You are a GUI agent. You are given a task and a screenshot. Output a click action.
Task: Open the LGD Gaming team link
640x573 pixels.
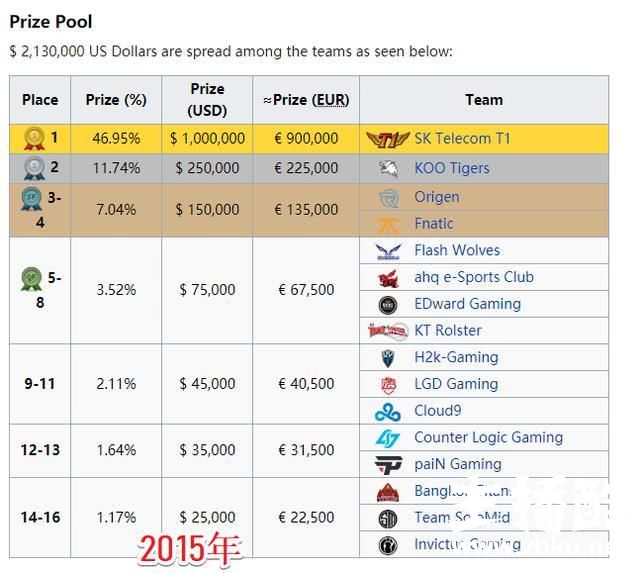pyautogui.click(x=456, y=384)
